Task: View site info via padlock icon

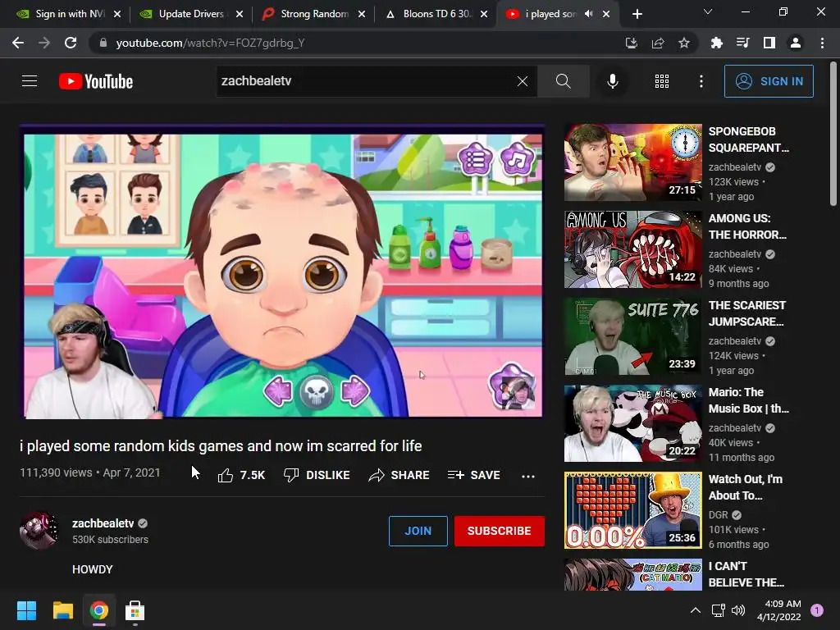Action: [103, 43]
